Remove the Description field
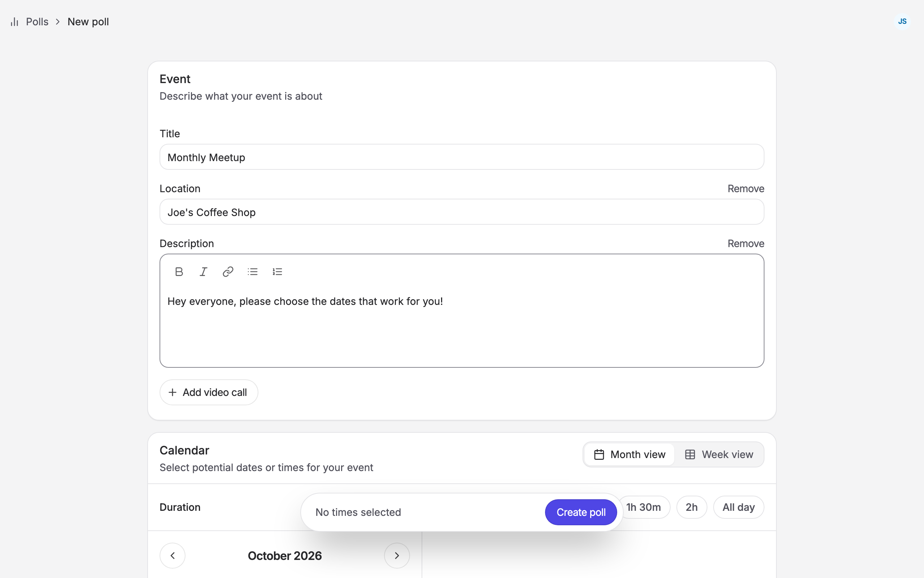924x578 pixels. coord(746,243)
